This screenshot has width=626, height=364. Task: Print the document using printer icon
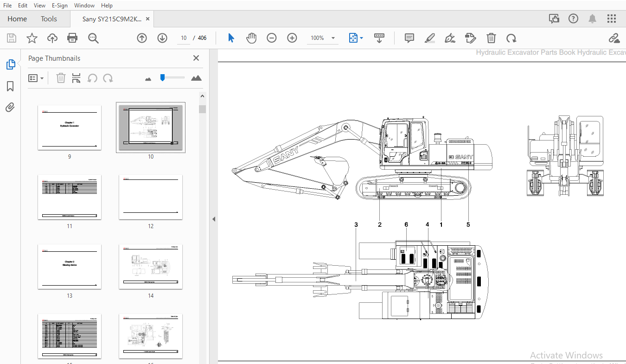coord(72,38)
